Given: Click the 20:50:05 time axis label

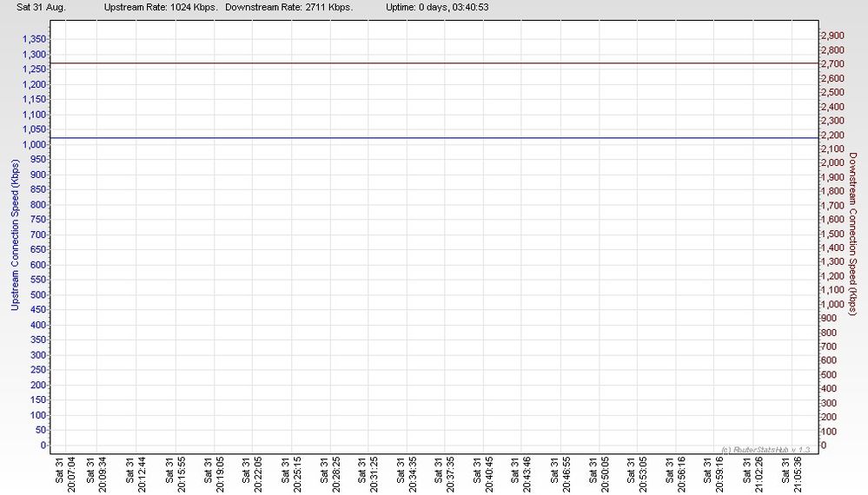Looking at the screenshot, I should 604,474.
